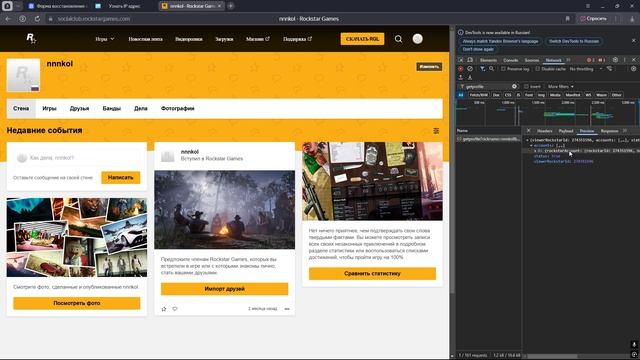
Task: Open the site search magnifier icon
Action: click(398, 39)
